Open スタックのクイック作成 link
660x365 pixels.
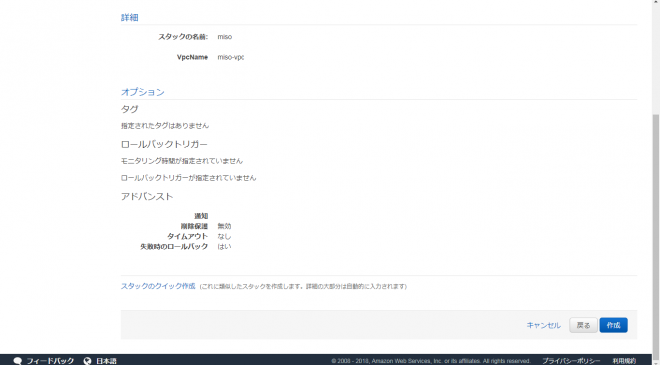[158, 286]
